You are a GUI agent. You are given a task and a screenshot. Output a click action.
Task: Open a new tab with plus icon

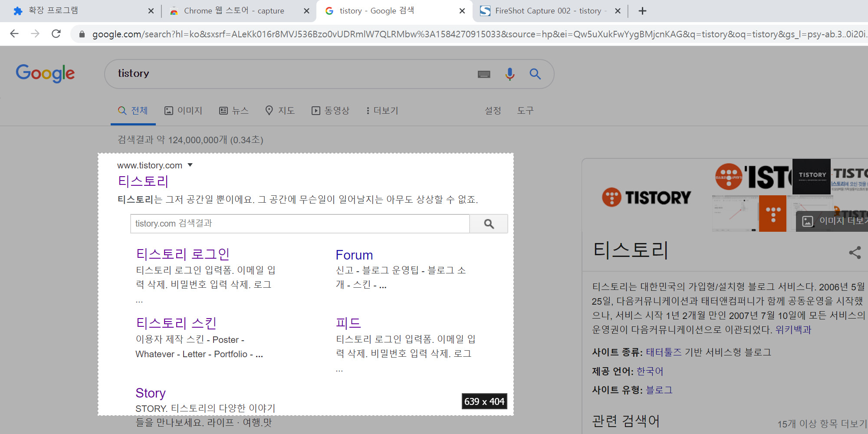click(643, 11)
